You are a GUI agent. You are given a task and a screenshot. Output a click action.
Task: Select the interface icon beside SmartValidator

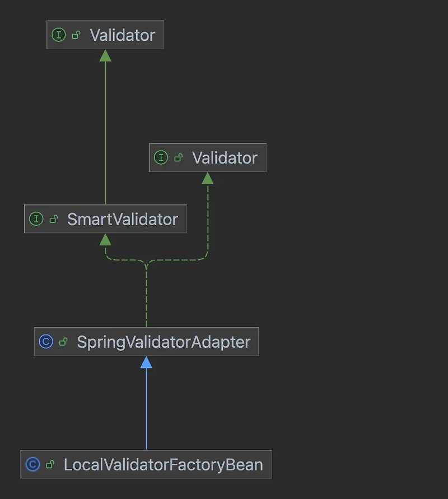coord(37,219)
